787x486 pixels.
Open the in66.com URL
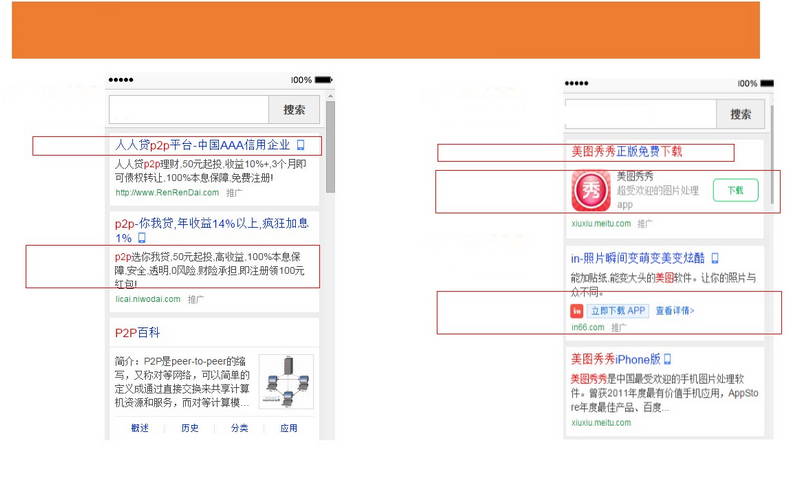click(588, 327)
